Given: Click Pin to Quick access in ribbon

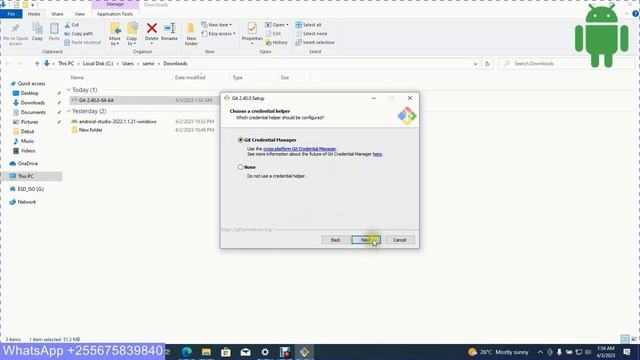Looking at the screenshot, I should pyautogui.click(x=16, y=34).
